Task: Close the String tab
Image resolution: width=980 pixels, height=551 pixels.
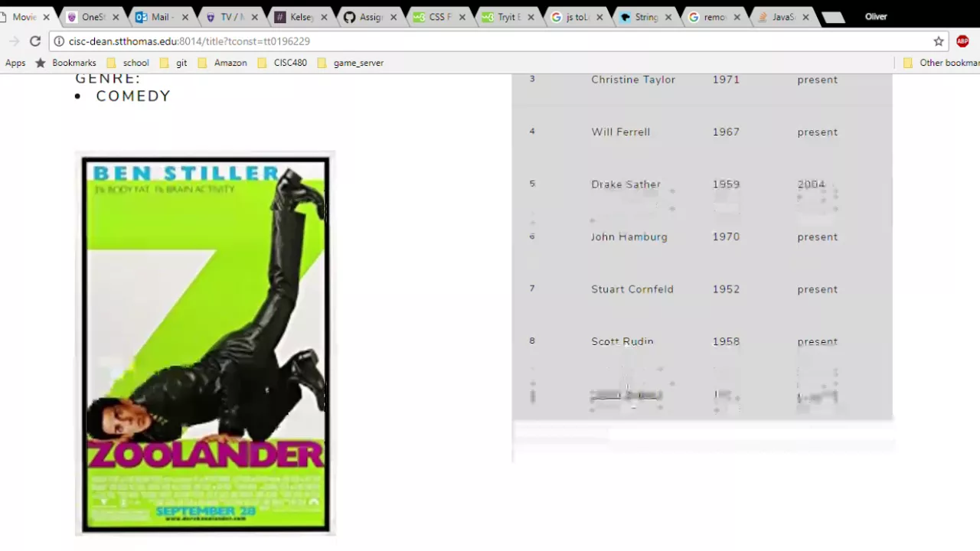Action: 668,17
